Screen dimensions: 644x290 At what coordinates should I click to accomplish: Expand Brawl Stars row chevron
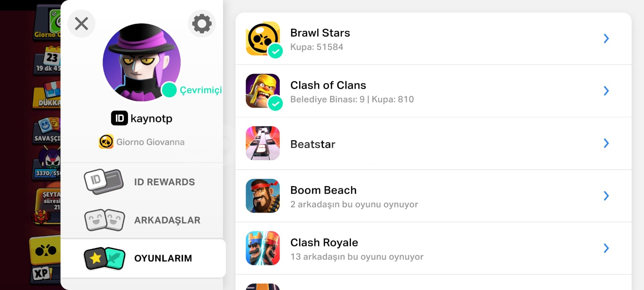point(606,39)
